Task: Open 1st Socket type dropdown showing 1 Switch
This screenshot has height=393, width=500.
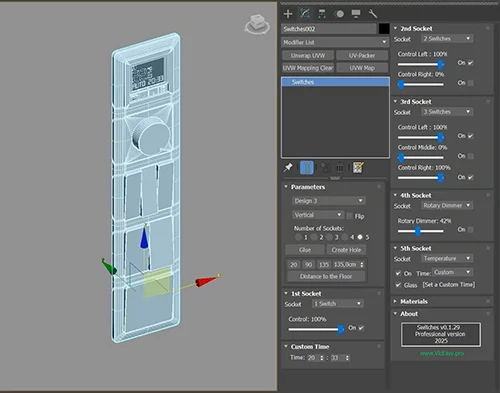Action: (337, 304)
